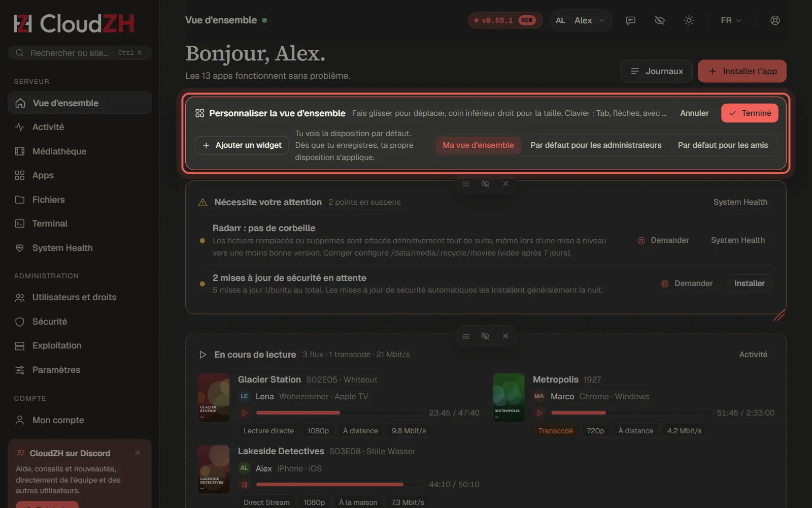Click Installer l'app button
Screen dimensions: 812x508
(742, 71)
